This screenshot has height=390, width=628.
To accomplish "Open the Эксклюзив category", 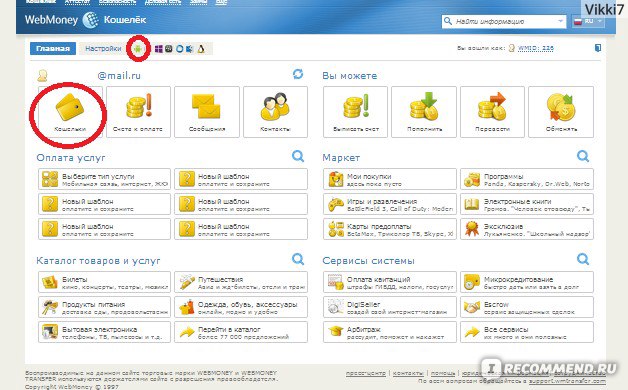I will coord(527,229).
